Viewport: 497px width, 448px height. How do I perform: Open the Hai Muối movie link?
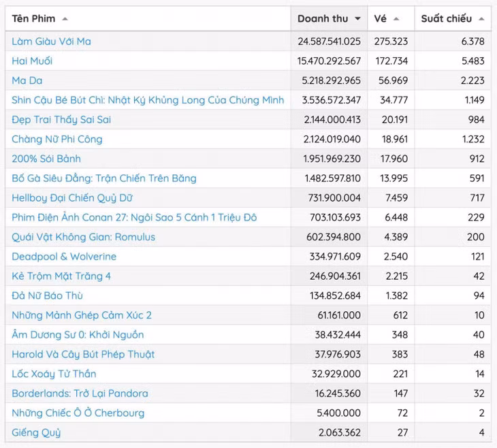pos(32,61)
